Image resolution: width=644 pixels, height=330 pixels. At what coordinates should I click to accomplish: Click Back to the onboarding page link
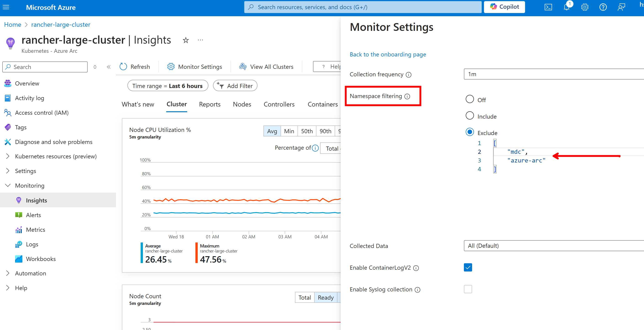388,54
